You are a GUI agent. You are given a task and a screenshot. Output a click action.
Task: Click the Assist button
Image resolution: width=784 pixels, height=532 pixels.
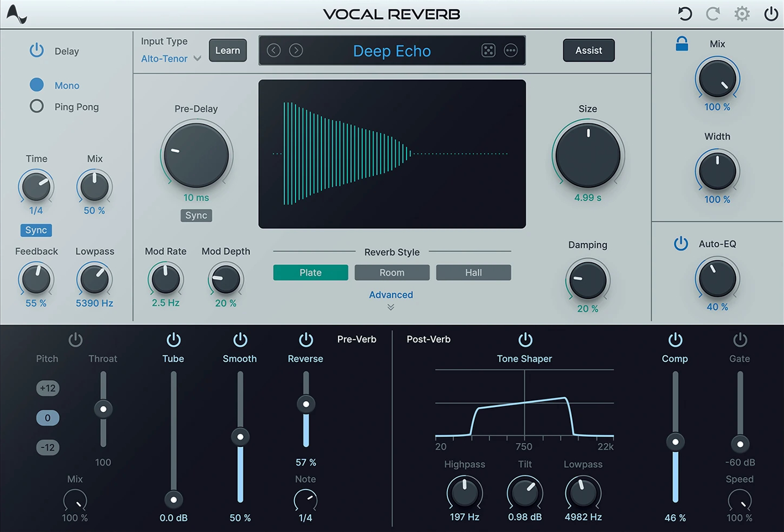[588, 50]
